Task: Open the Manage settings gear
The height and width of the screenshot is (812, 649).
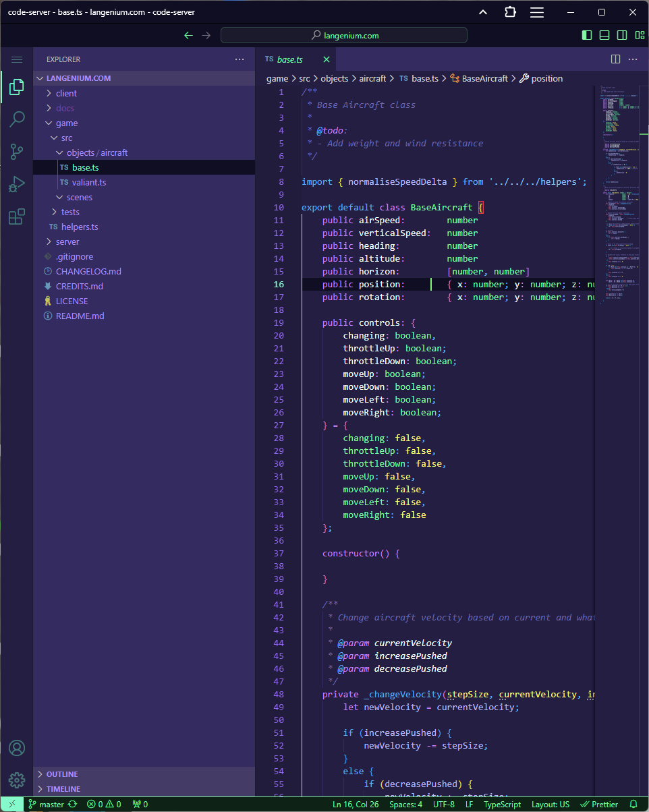Action: click(x=17, y=780)
